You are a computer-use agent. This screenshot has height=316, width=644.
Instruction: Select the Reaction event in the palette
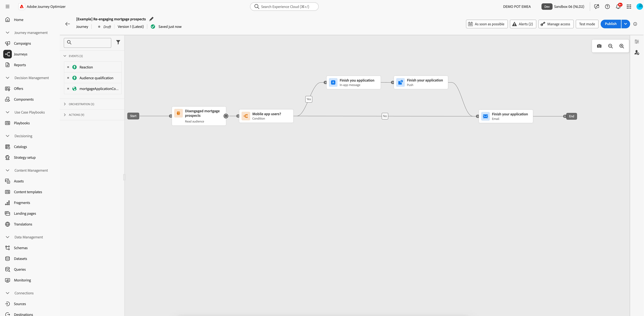coord(93,67)
